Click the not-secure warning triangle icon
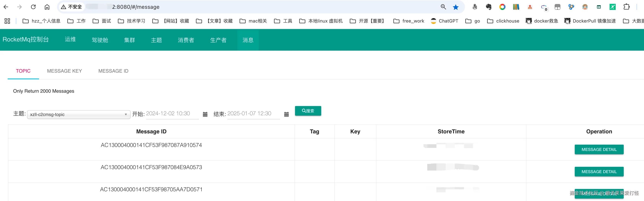644x201 pixels. click(64, 7)
